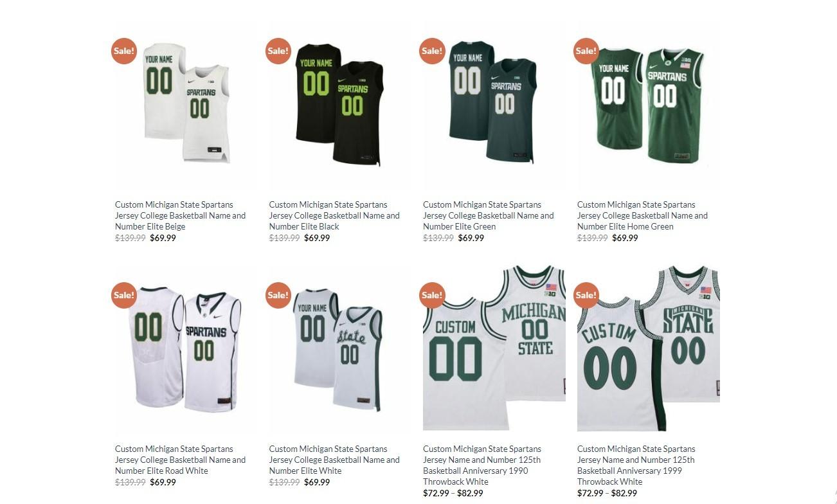Click the Sale badge on Elite Green jersey

coord(432,51)
